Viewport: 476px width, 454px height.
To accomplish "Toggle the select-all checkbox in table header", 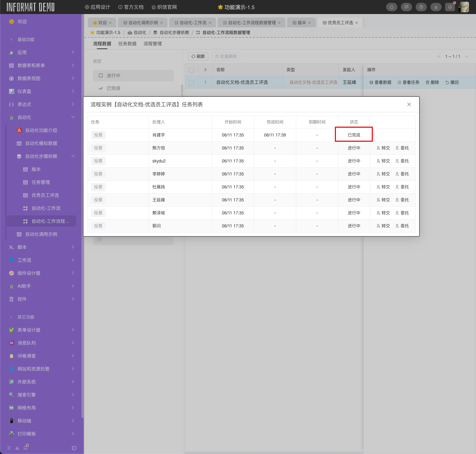I will (x=191, y=70).
